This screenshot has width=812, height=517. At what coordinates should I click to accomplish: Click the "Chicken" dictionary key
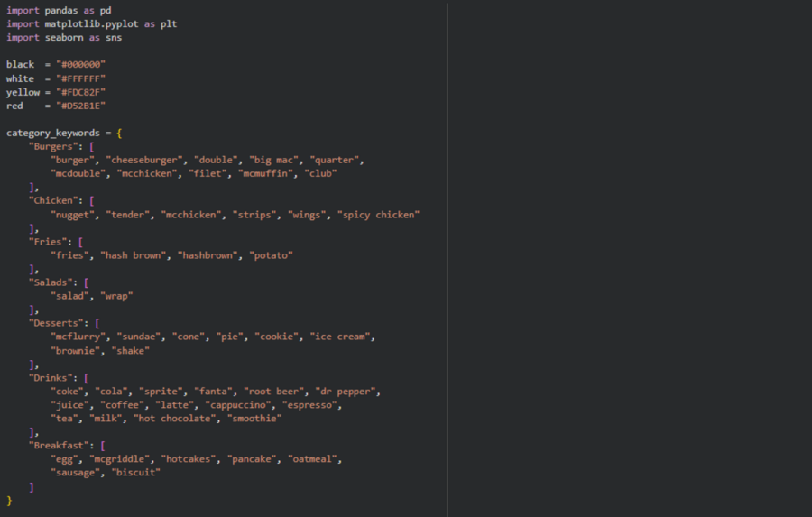pos(53,200)
